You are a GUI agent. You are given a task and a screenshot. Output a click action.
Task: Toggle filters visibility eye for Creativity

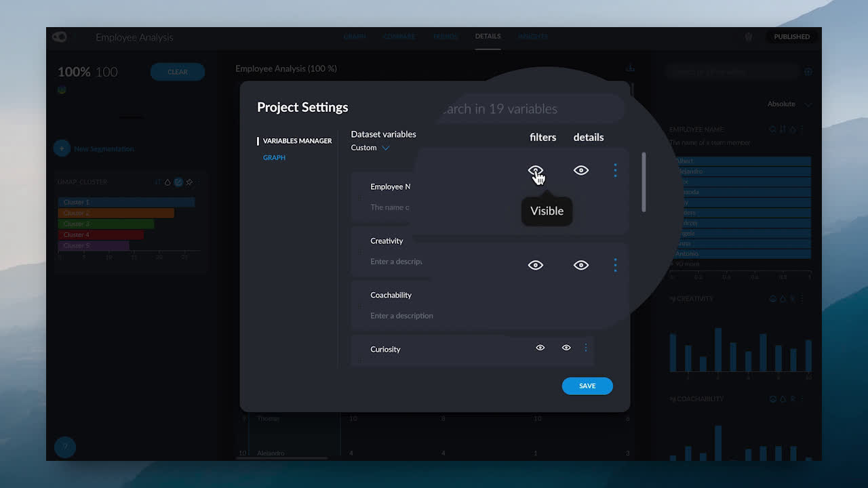pos(536,265)
